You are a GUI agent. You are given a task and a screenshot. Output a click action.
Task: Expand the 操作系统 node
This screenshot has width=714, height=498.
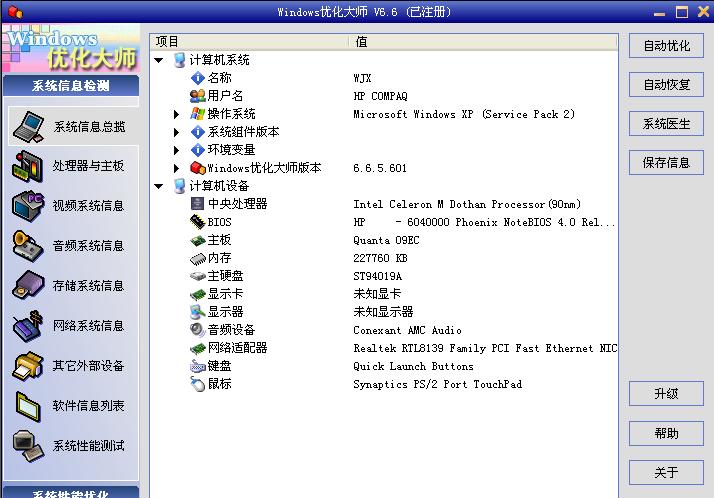click(x=176, y=114)
